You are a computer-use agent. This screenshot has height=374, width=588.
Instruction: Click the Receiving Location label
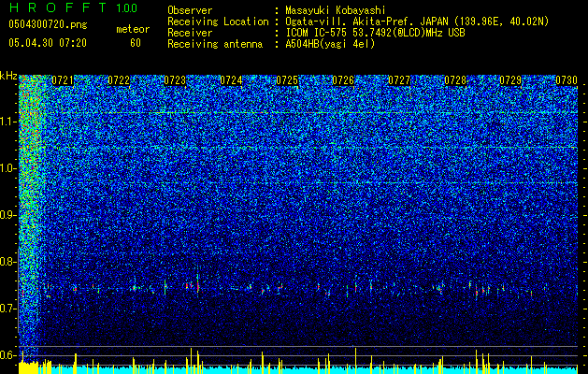(218, 22)
